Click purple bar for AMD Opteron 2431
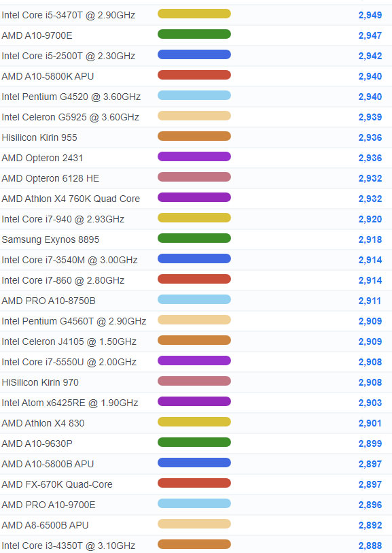 click(x=194, y=156)
